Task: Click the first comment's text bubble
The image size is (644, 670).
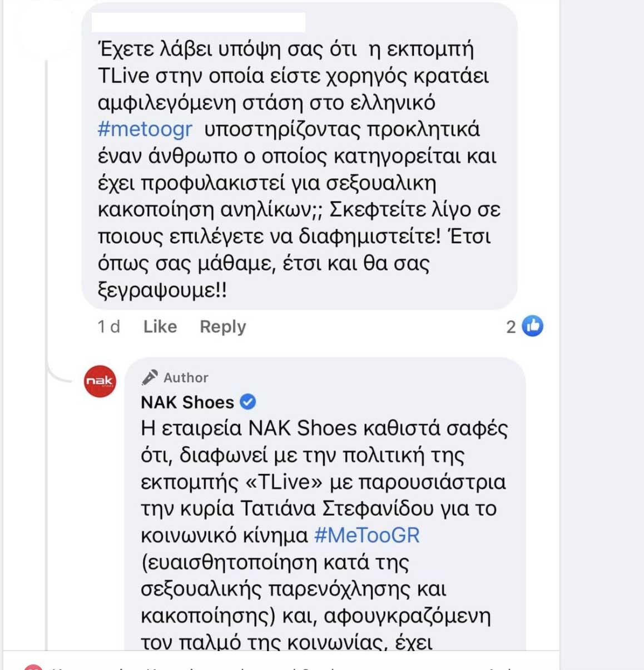Action: [299, 184]
